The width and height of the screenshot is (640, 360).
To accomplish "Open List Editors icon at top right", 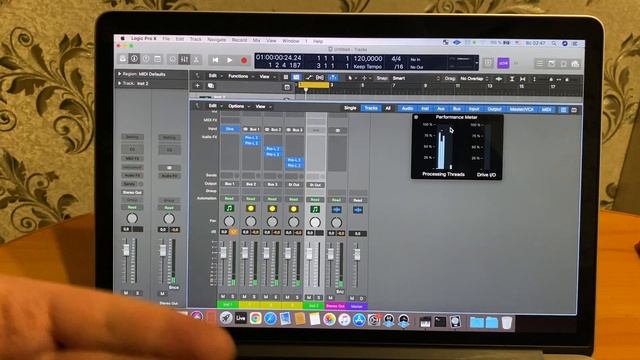I will (x=540, y=63).
